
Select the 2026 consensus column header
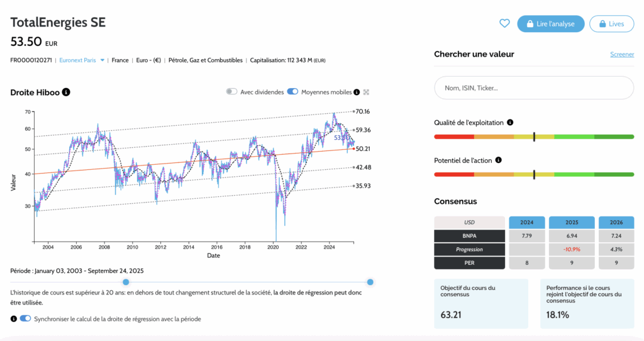(x=616, y=222)
